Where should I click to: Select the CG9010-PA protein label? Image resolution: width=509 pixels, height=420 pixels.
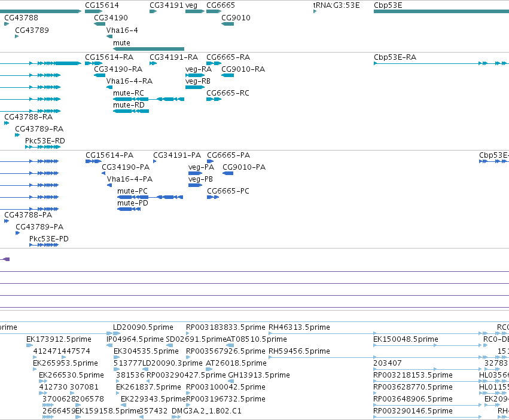[244, 167]
